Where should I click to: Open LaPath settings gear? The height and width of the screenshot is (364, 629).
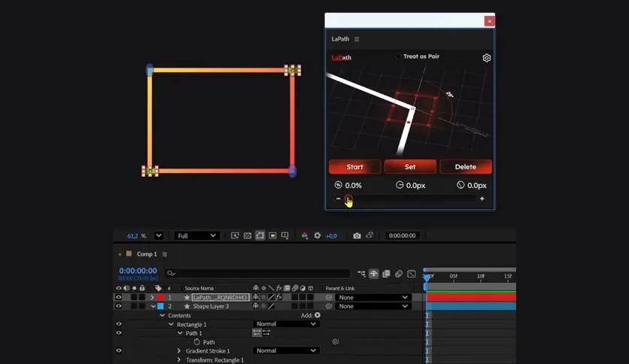[x=486, y=58]
